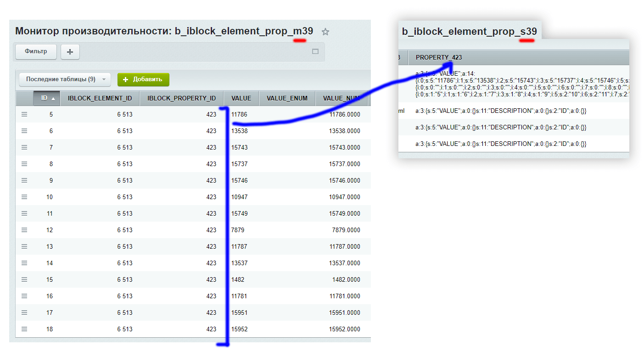Expand Последние таблицы (9) dropdown
The image size is (644, 357).
coord(65,79)
